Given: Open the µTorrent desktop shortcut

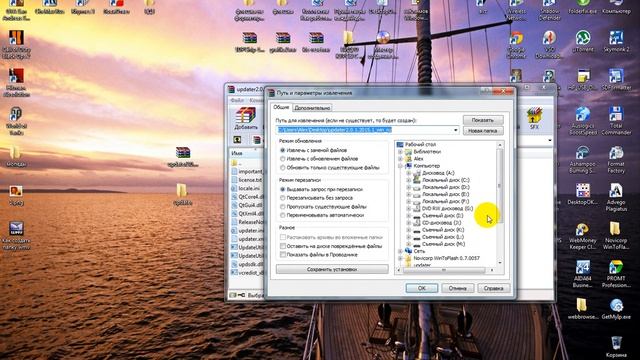Looking at the screenshot, I should [x=582, y=42].
